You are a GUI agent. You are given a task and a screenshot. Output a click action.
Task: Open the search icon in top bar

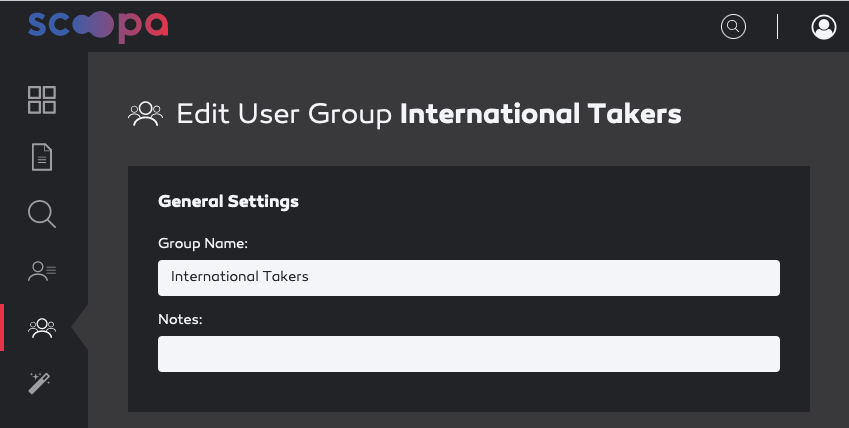tap(733, 26)
